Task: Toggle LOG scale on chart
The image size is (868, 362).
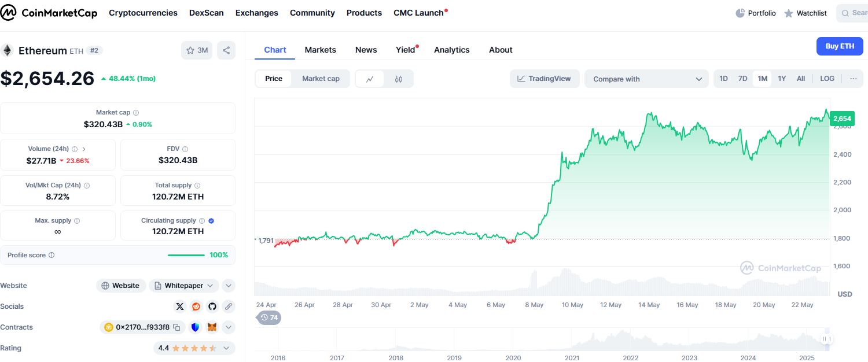Action: 827,79
